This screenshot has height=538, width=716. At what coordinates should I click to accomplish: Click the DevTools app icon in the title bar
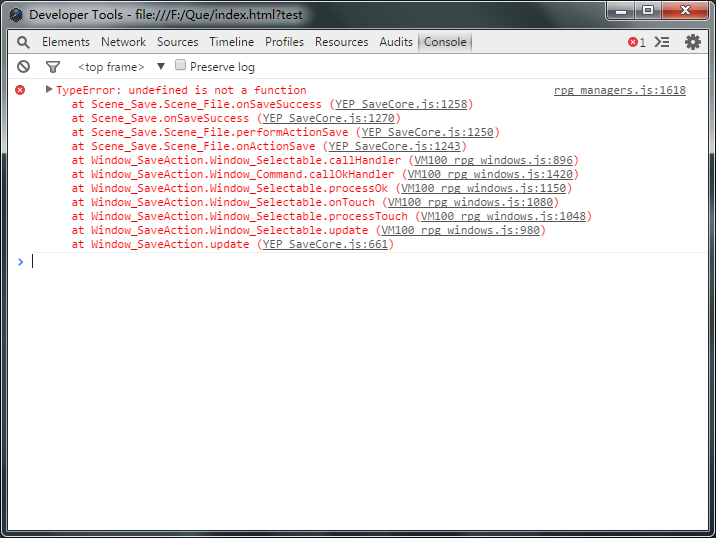pyautogui.click(x=16, y=15)
